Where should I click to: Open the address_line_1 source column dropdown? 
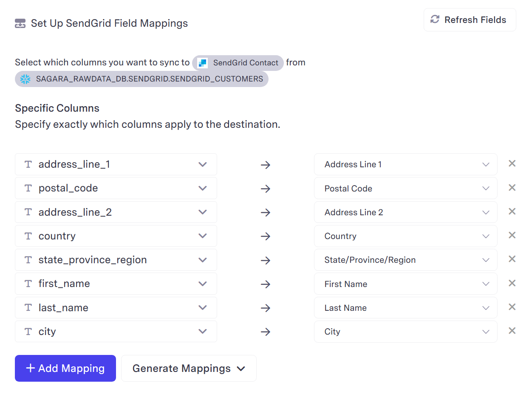coord(116,164)
